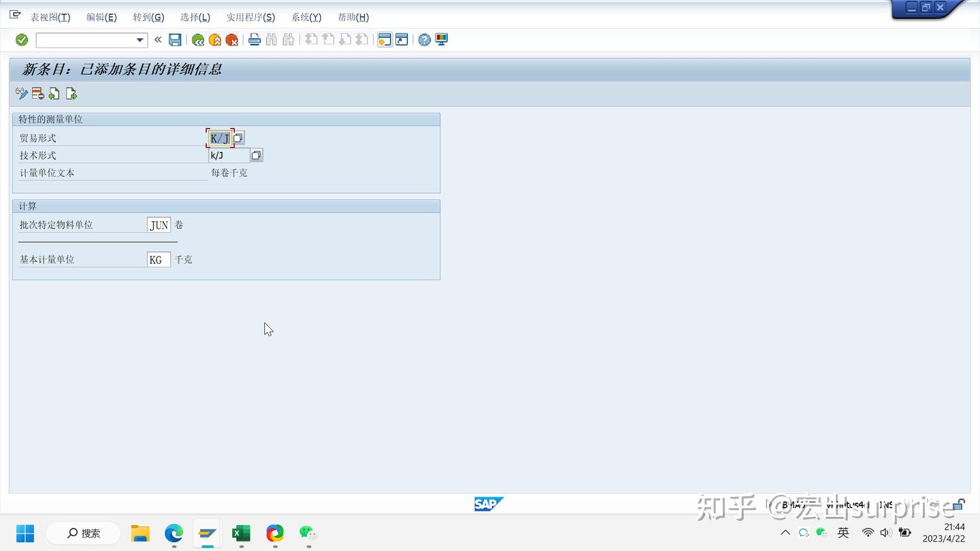980x551 pixels.
Task: Customize local layout via monitor icon
Action: [x=440, y=39]
